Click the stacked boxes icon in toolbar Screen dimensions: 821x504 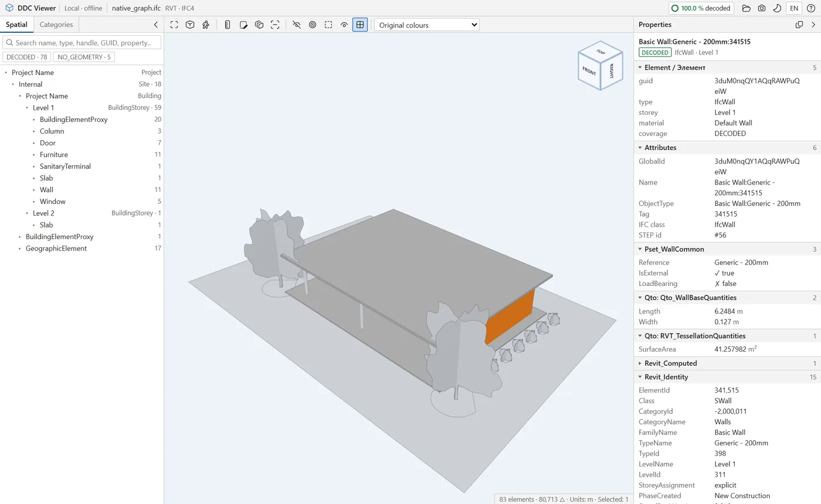(259, 25)
